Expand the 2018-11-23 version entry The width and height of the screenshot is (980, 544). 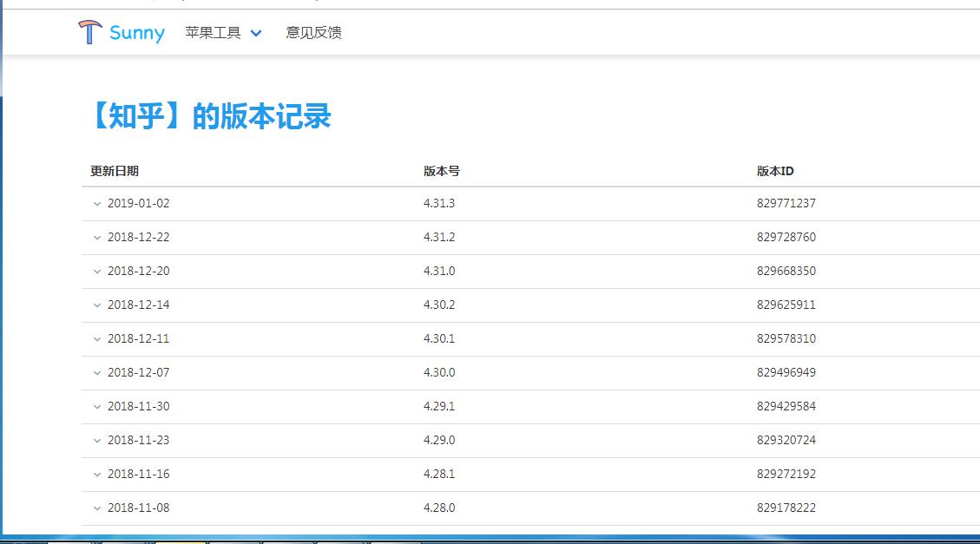coord(96,440)
